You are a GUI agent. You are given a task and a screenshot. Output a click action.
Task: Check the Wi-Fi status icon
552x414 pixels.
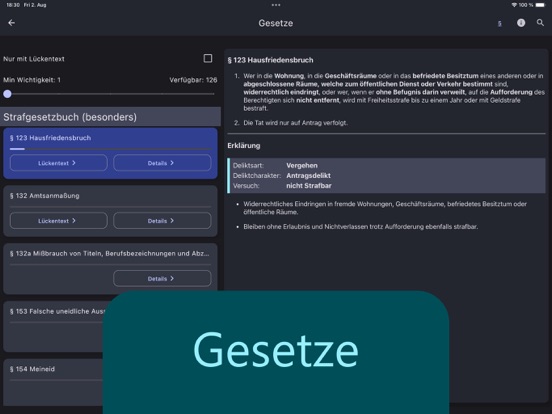coord(514,5)
